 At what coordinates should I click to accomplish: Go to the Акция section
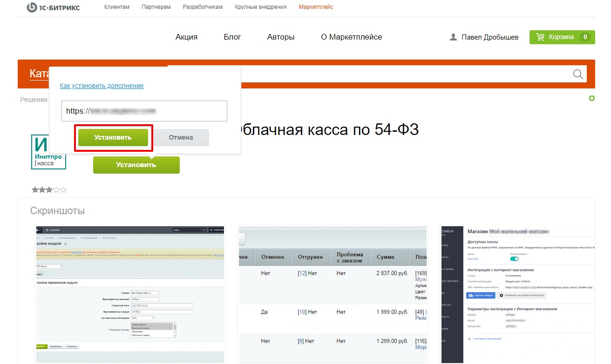pyautogui.click(x=186, y=37)
